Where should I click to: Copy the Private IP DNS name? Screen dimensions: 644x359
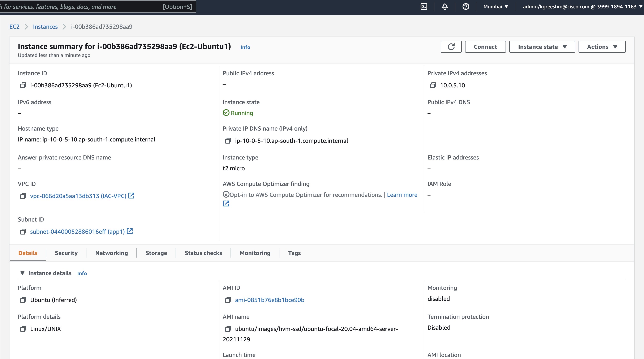pos(228,141)
